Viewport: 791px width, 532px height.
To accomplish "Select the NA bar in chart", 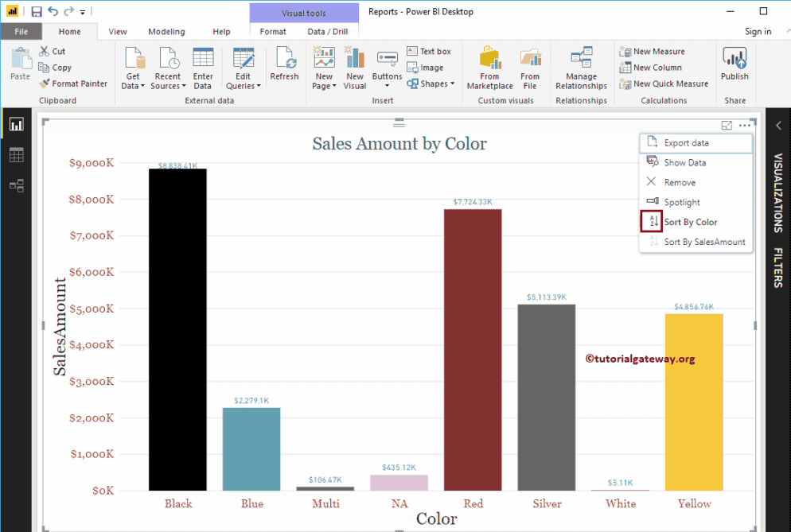I will (399, 483).
